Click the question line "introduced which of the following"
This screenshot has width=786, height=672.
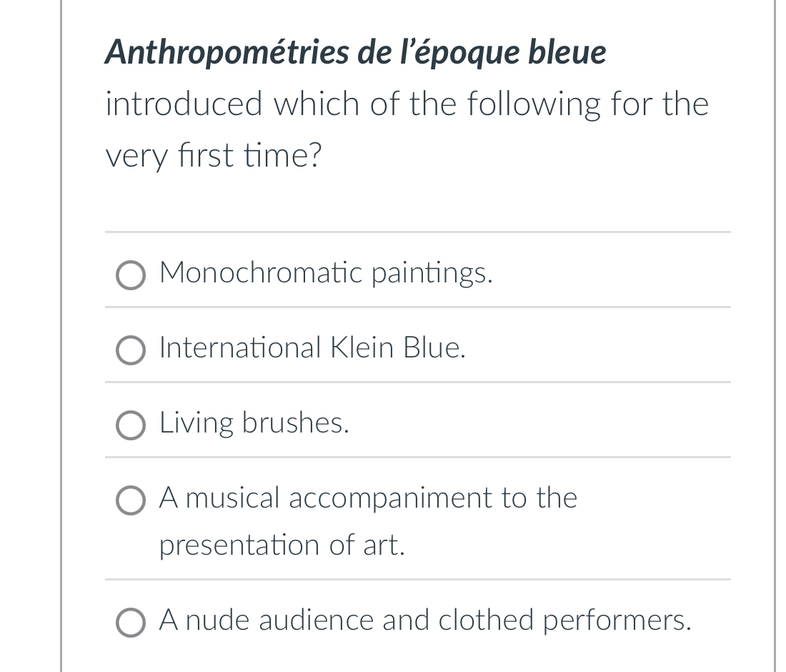coord(407,104)
